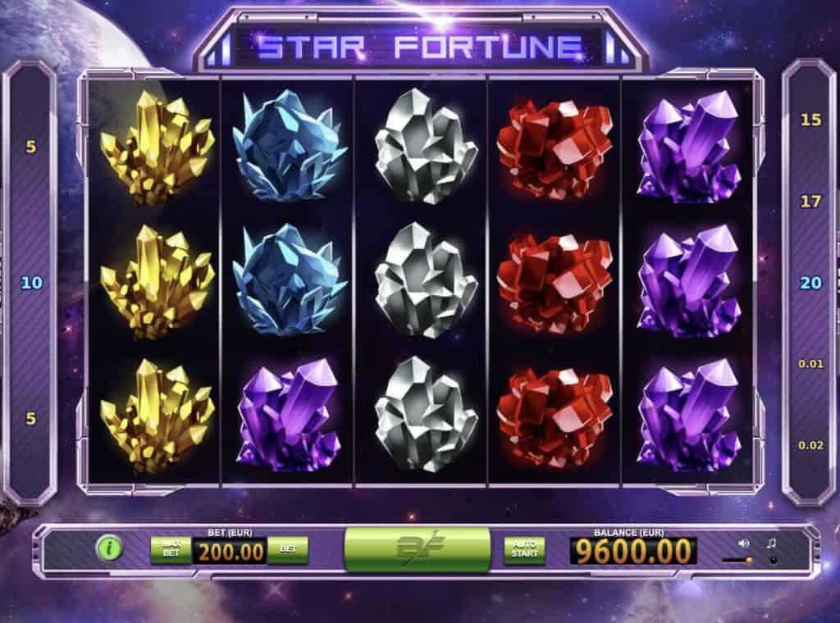Open the green info button

(x=109, y=548)
